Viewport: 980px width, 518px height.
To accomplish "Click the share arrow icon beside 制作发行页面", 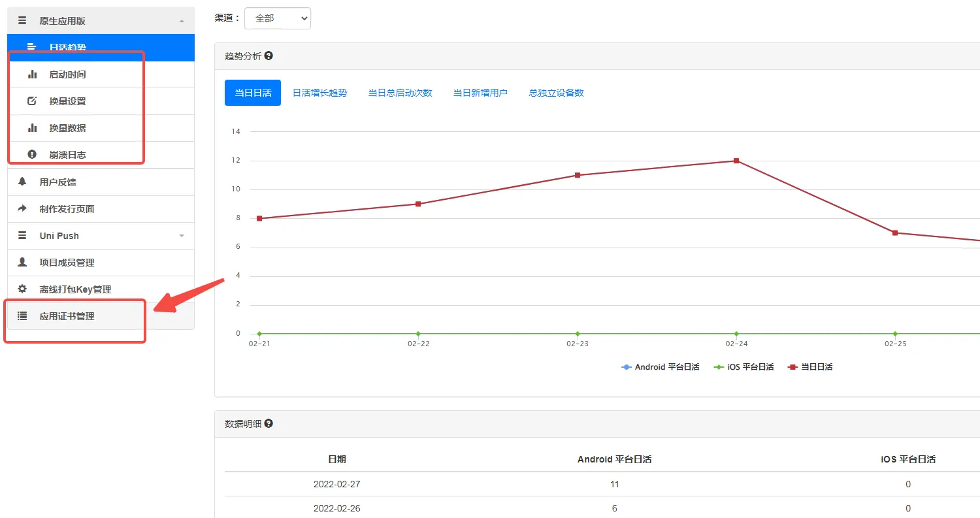I will pyautogui.click(x=22, y=208).
